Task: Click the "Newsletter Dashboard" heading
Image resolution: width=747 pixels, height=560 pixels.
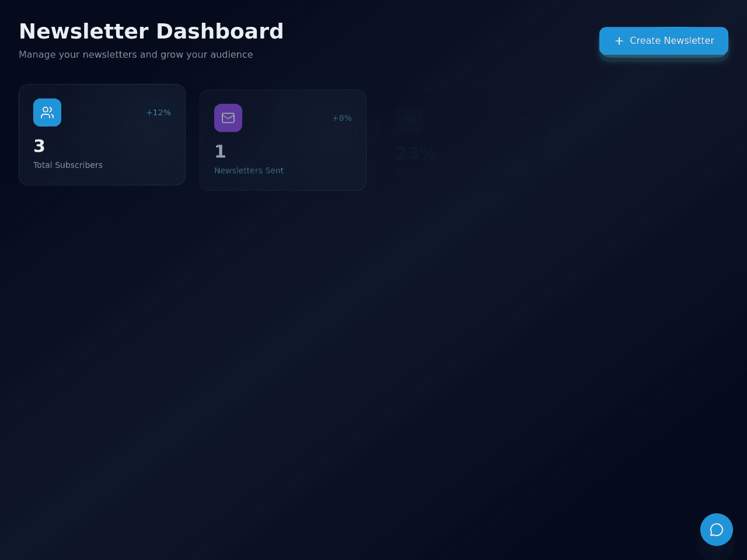Action: click(x=151, y=32)
